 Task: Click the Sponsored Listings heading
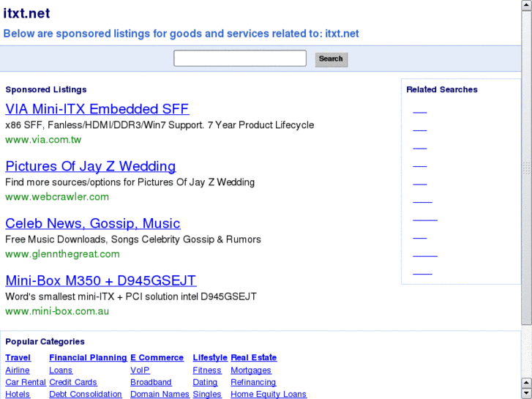[x=46, y=89]
